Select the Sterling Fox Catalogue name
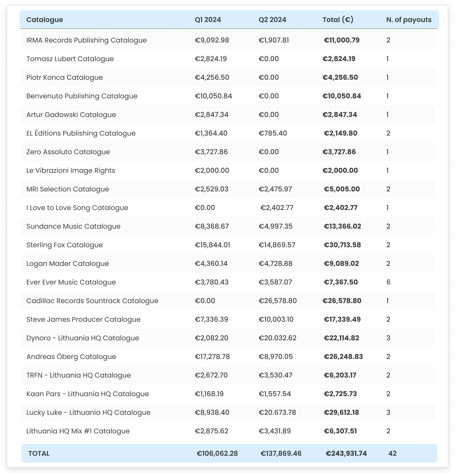Screen dimensions: 455x476 click(65, 245)
